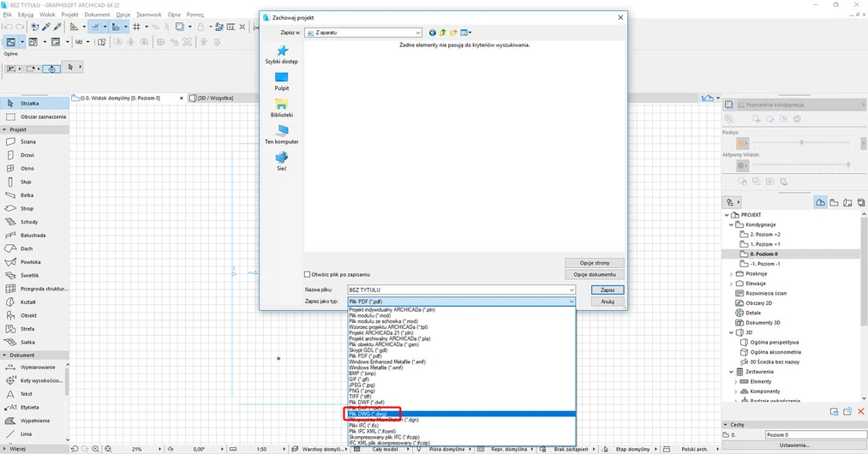Collapse the Kondygnacje tree node
Screen dimensions: 868x454
[731, 224]
